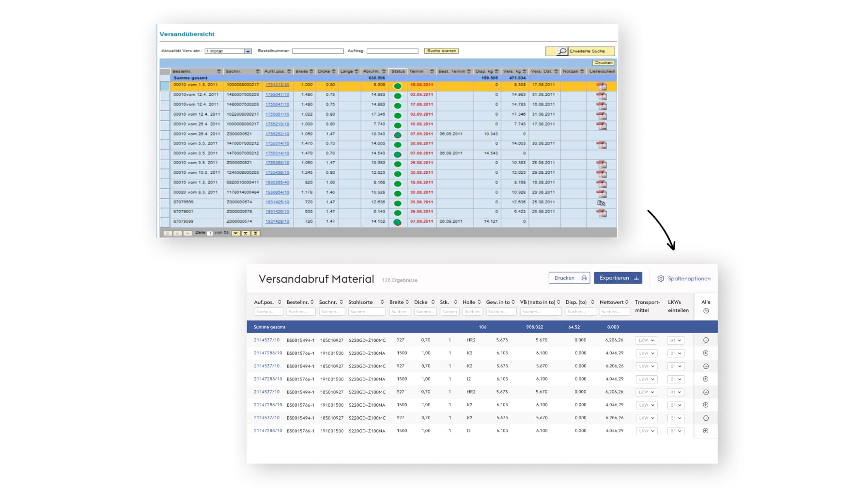Click the green status dot in the highlighted row
The width and height of the screenshot is (868, 488).
point(398,86)
